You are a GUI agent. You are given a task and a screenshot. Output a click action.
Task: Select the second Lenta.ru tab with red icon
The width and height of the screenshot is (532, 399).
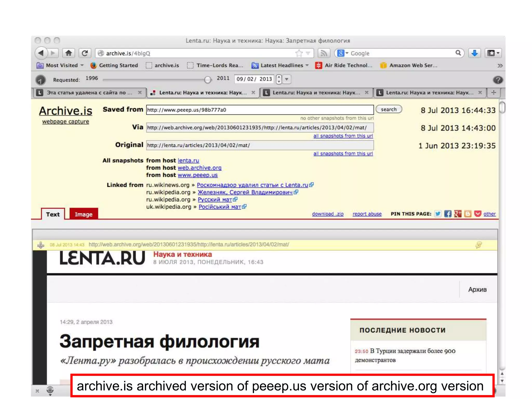coord(202,93)
